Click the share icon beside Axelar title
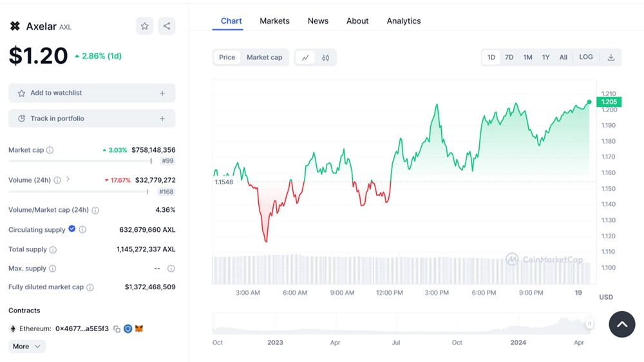 tap(167, 26)
